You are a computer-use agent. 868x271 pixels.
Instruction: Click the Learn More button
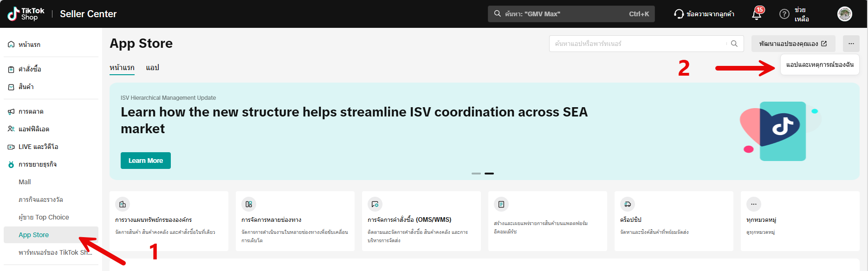(146, 161)
